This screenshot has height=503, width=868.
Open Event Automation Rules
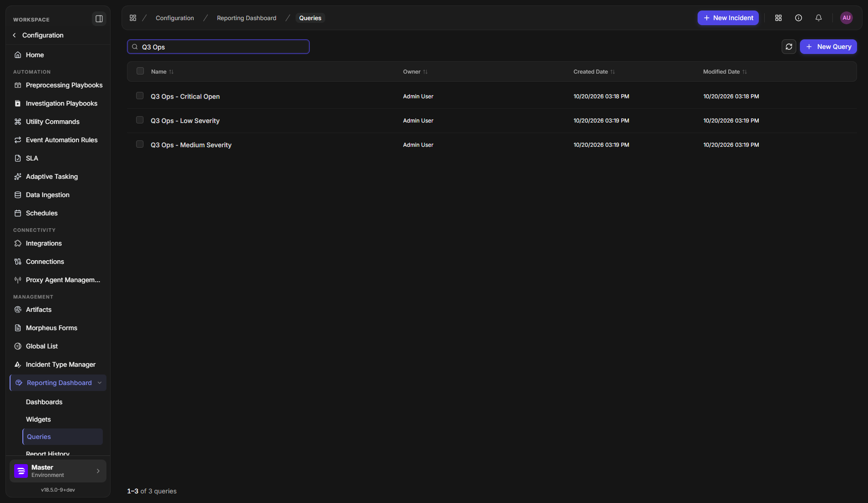(58, 140)
